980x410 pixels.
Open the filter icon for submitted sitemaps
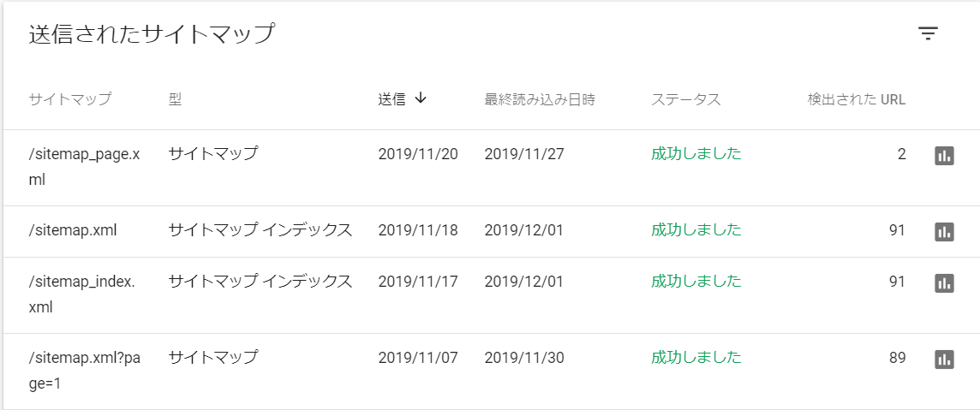(x=928, y=33)
